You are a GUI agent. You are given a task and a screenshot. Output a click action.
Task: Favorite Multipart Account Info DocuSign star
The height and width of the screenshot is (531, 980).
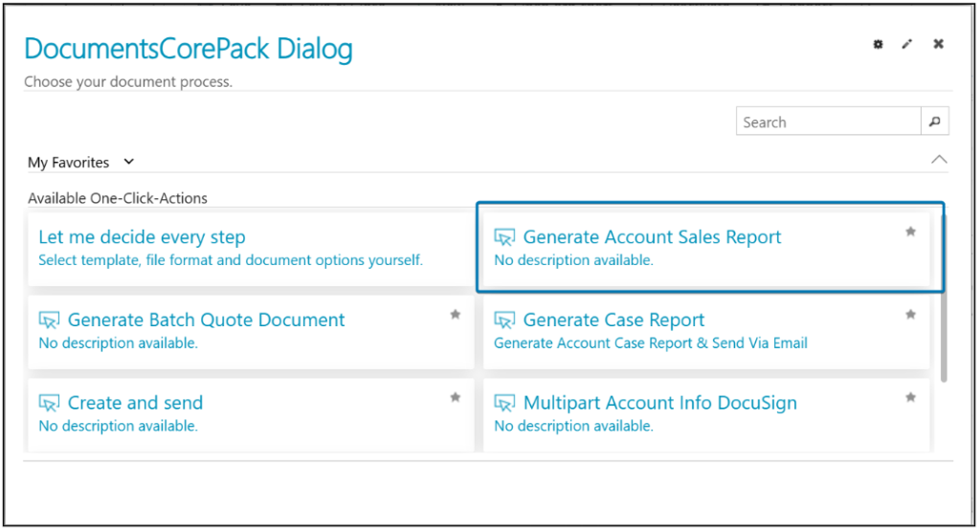pyautogui.click(x=911, y=397)
